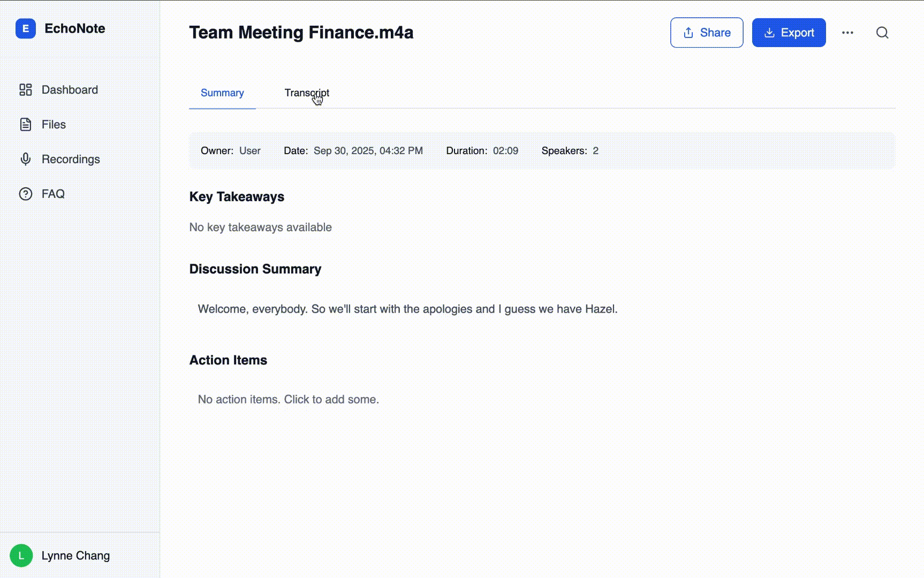Image resolution: width=924 pixels, height=578 pixels.
Task: Click the Lynne Chang avatar icon
Action: [x=21, y=556]
